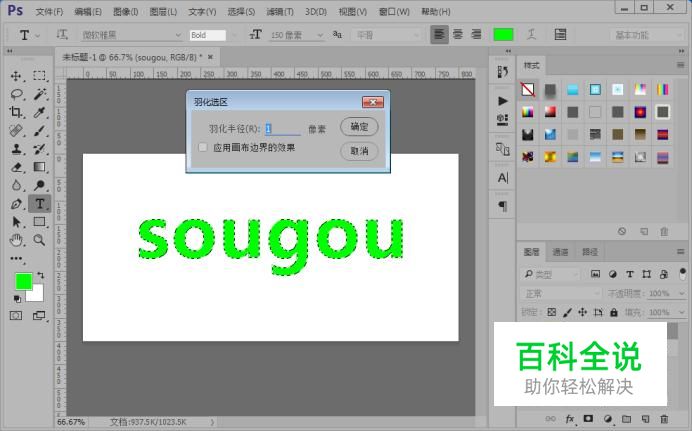Image resolution: width=692 pixels, height=431 pixels.
Task: Switch to the Paths tab
Action: coord(590,252)
